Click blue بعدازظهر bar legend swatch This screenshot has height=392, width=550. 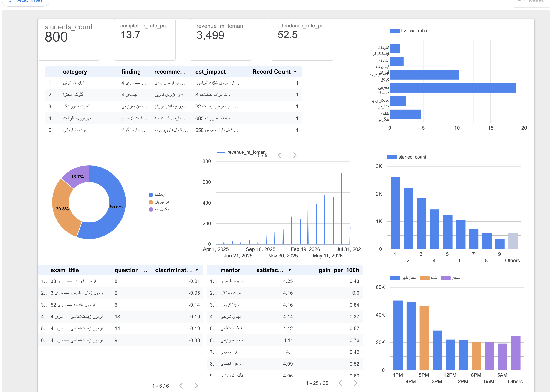pyautogui.click(x=395, y=278)
